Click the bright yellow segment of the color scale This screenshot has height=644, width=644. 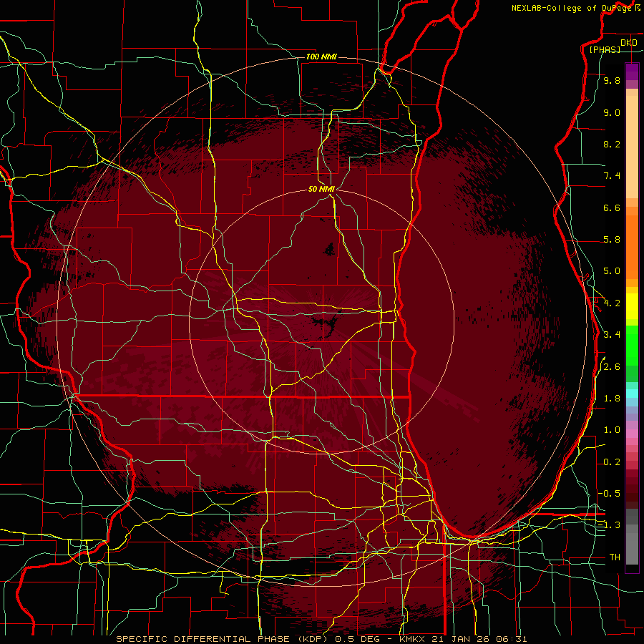[x=632, y=306]
